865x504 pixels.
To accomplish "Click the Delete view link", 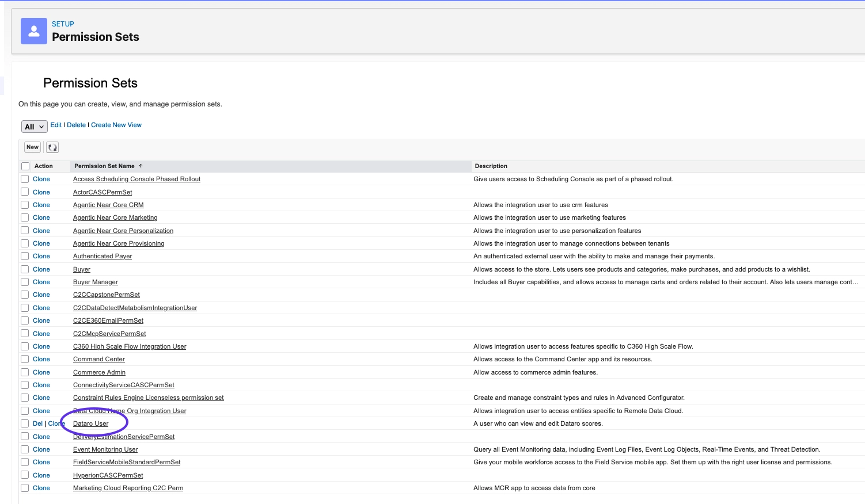I will [76, 125].
